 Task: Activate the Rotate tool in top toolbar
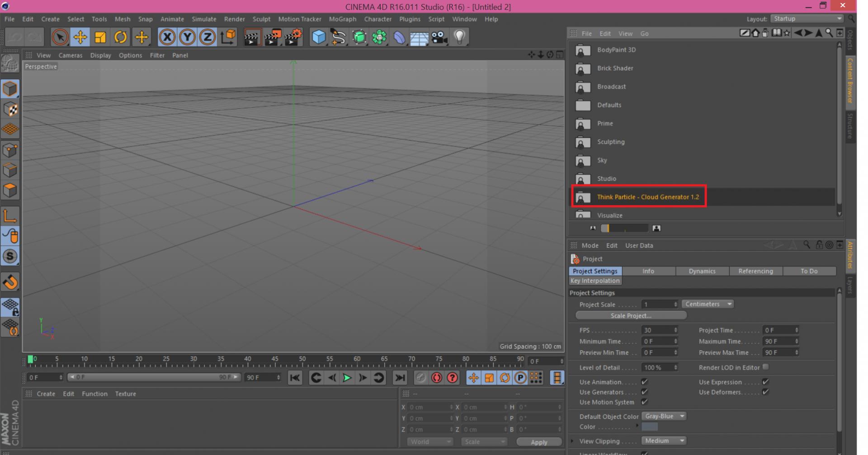(x=121, y=37)
